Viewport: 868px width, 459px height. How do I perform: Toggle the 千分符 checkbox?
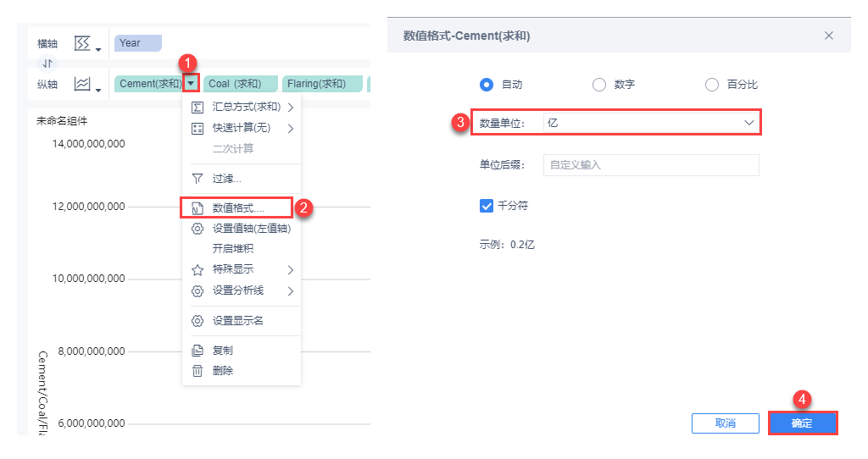point(487,206)
